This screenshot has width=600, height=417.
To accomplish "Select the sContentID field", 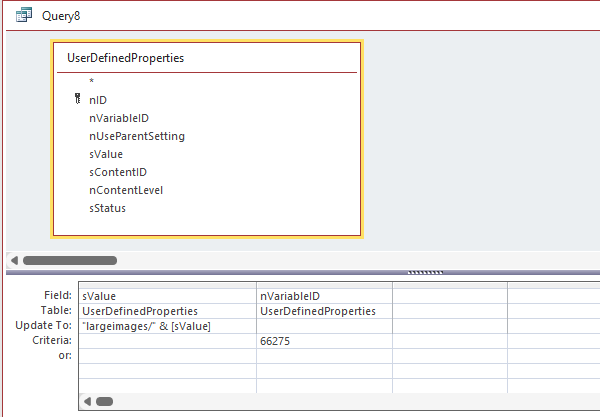I will 117,172.
